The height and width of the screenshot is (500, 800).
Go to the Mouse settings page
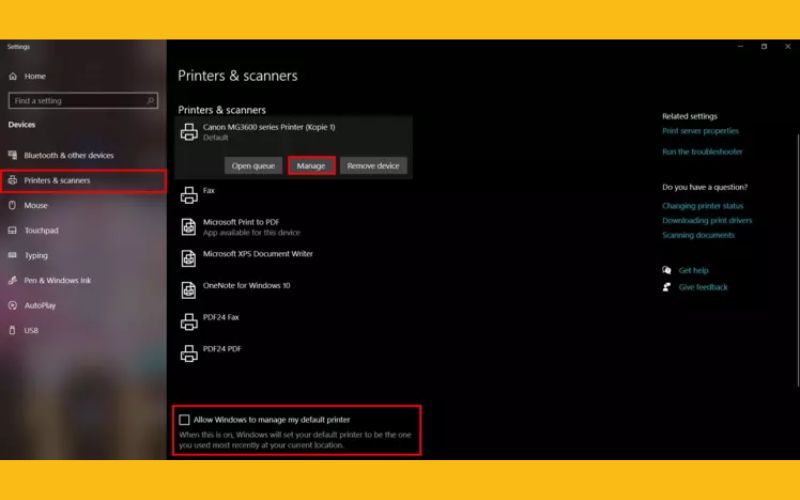point(36,205)
